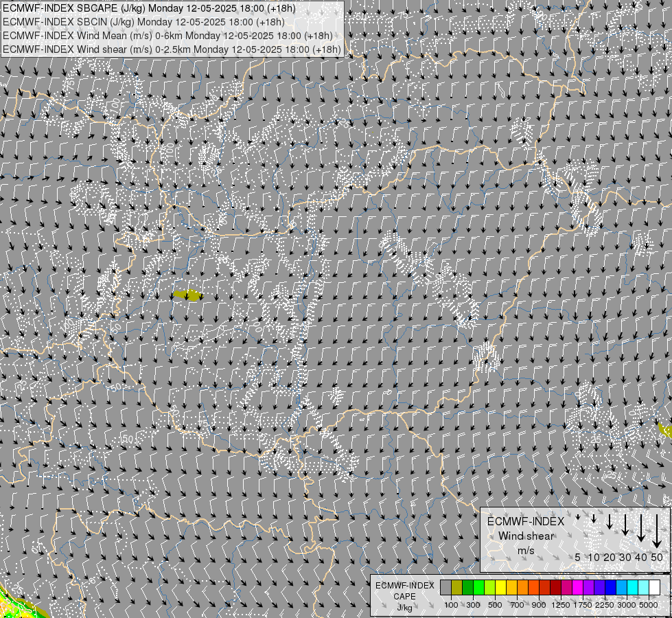
Task: Click the number 50 under the shear arrows
Action: (x=657, y=558)
